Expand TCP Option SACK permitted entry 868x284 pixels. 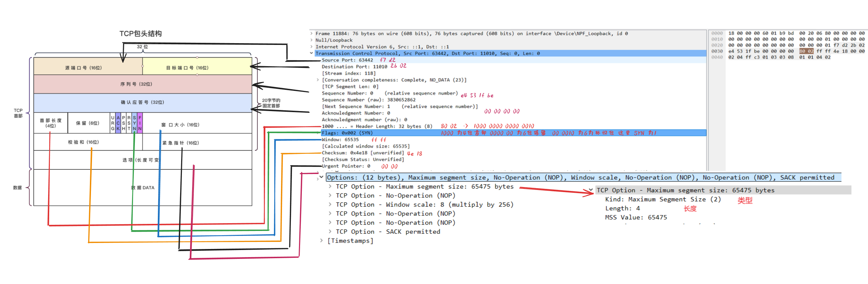click(330, 232)
